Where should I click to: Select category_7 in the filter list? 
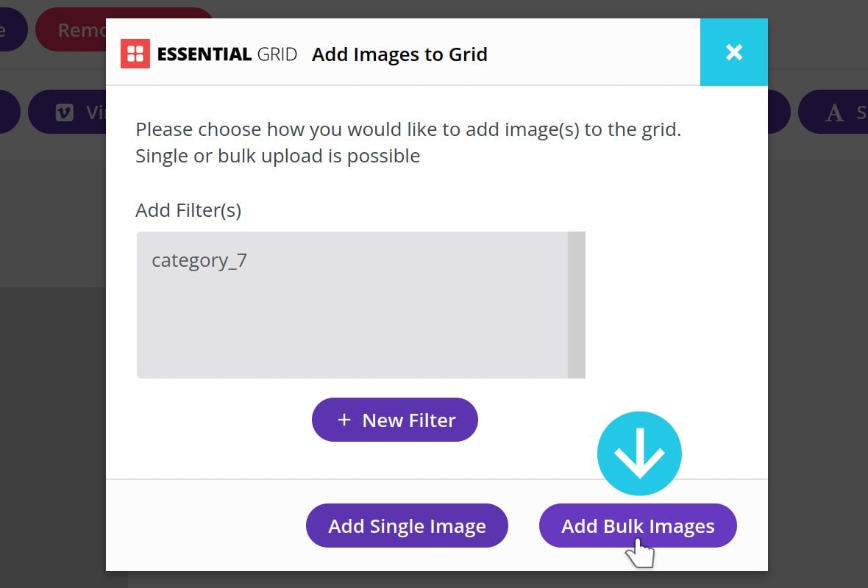[x=199, y=260]
